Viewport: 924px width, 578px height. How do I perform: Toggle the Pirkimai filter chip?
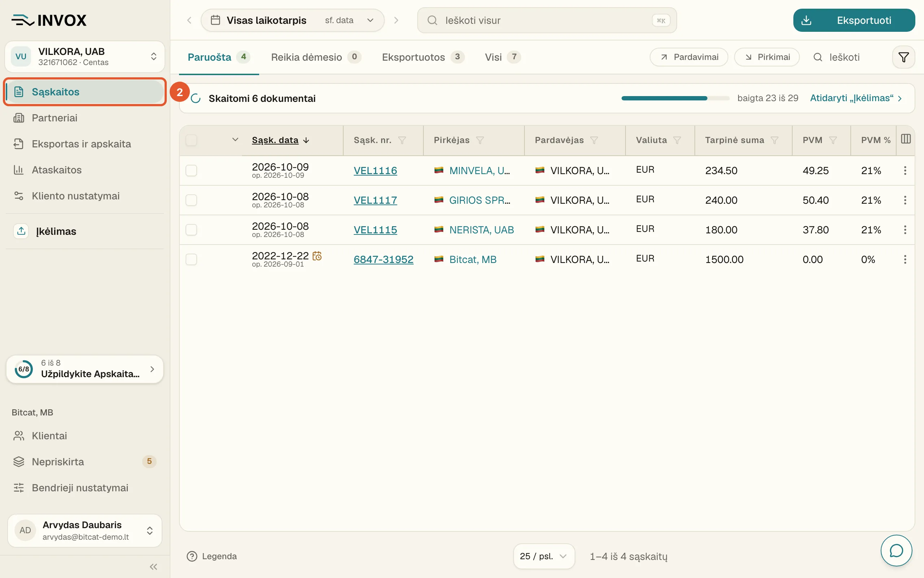tap(767, 57)
